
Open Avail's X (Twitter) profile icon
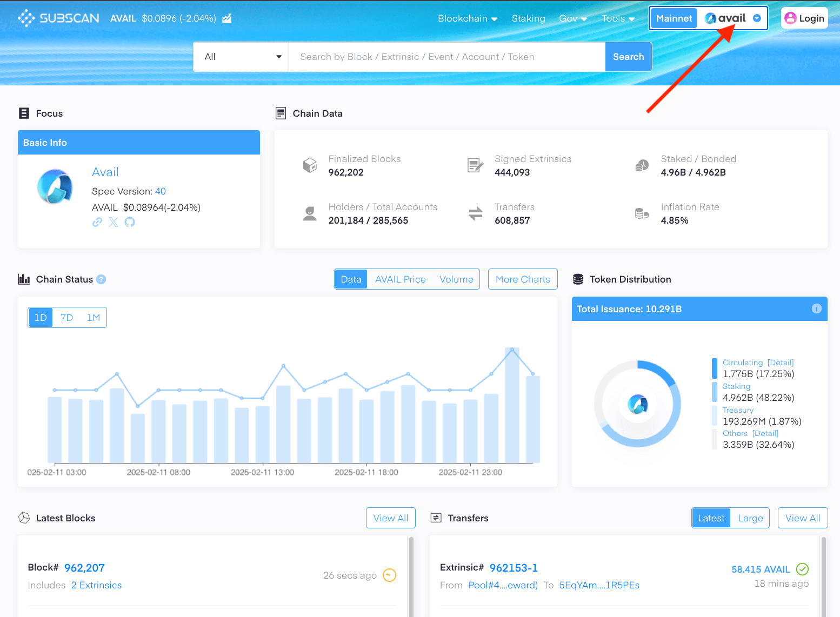click(x=114, y=222)
